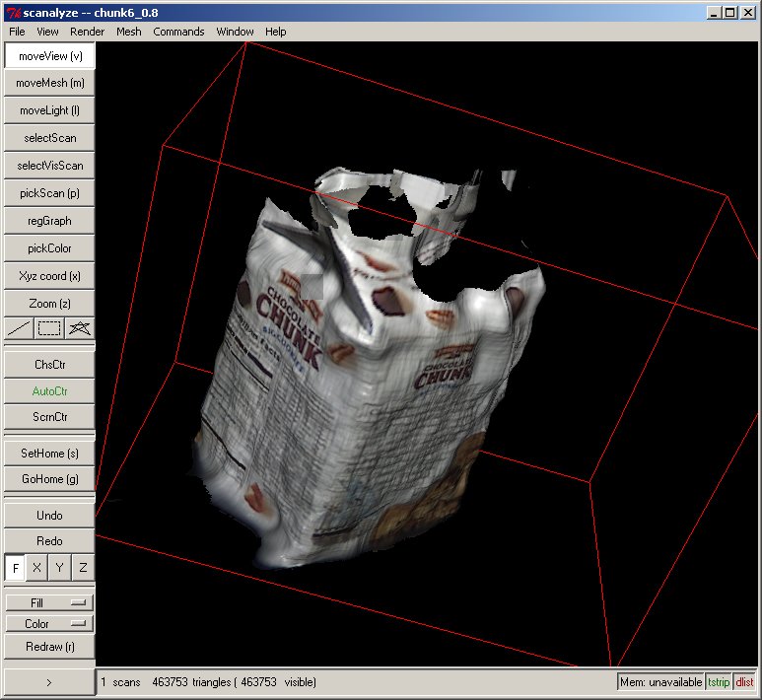Choose the F axis radio option
Image resolution: width=762 pixels, height=700 pixels.
(16, 568)
